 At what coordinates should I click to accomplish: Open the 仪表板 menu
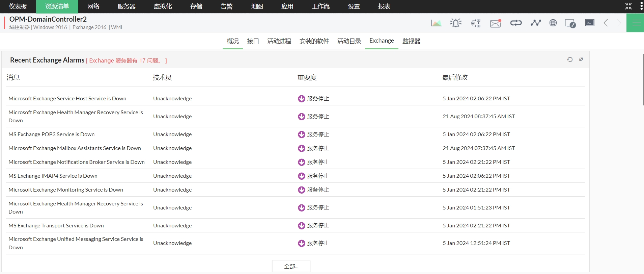[18, 6]
